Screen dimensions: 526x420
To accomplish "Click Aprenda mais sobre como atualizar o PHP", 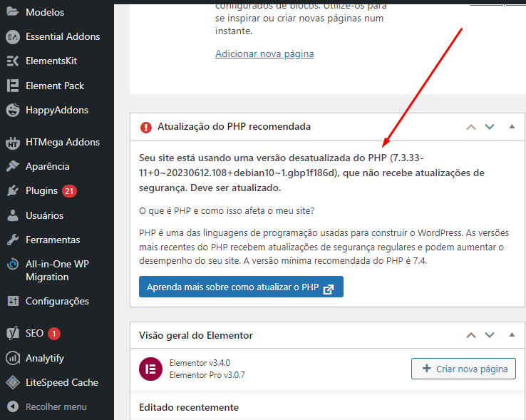I will (241, 287).
